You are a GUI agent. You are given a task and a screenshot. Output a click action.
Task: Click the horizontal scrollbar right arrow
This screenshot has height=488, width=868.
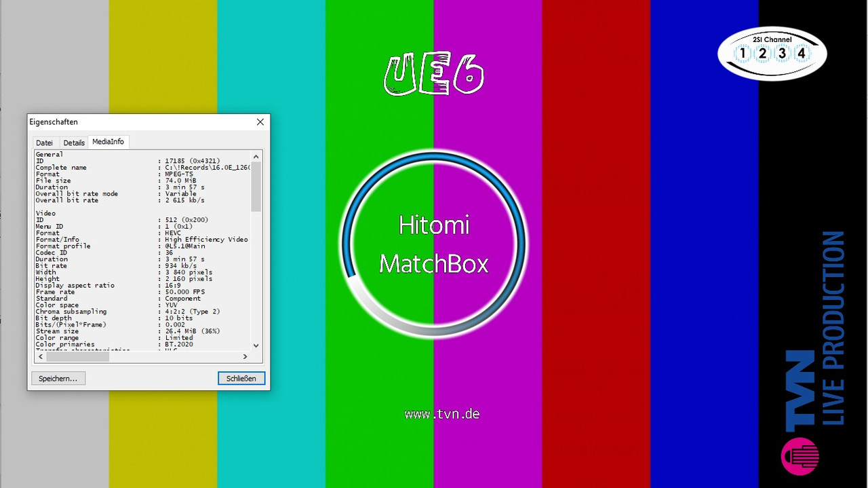245,356
